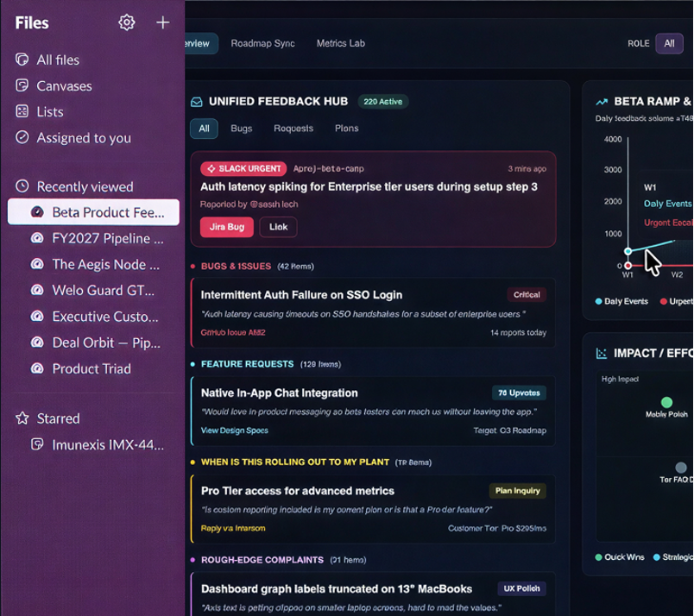
Task: Select the Canvases sidebar icon
Action: [22, 85]
